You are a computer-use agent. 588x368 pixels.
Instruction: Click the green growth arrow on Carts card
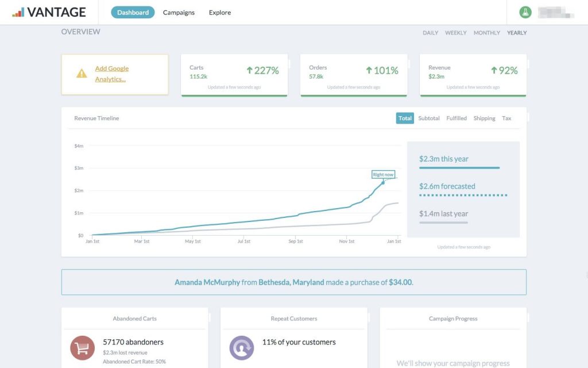coord(250,70)
